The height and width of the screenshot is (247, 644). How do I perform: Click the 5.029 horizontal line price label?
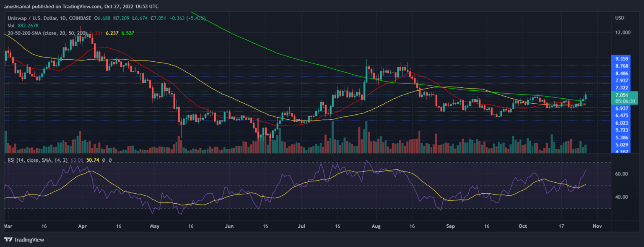coord(622,145)
